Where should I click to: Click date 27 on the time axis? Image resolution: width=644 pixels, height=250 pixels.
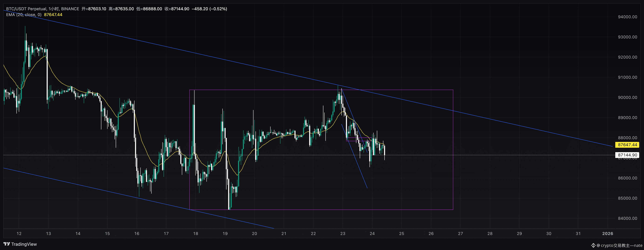coord(460,233)
